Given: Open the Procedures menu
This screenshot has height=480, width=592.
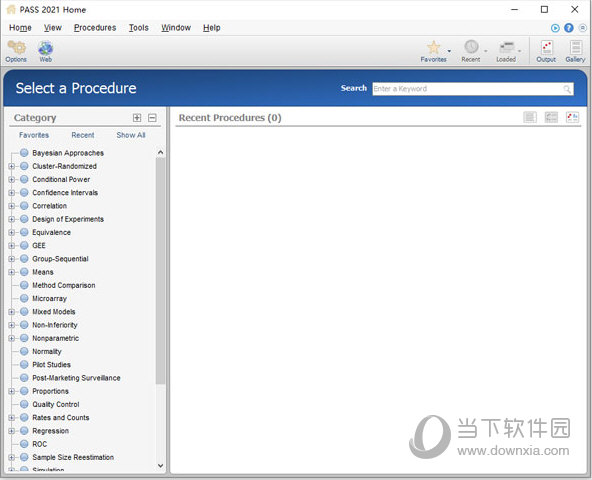Looking at the screenshot, I should pyautogui.click(x=95, y=28).
